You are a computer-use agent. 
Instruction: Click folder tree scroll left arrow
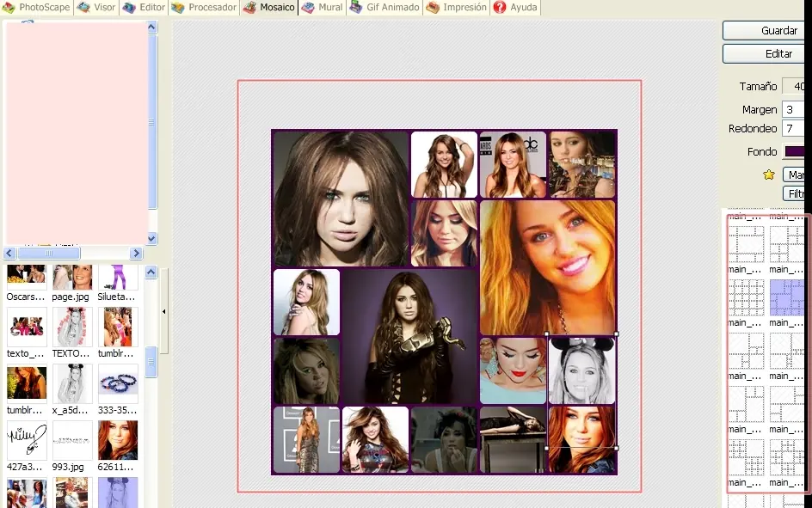9,253
